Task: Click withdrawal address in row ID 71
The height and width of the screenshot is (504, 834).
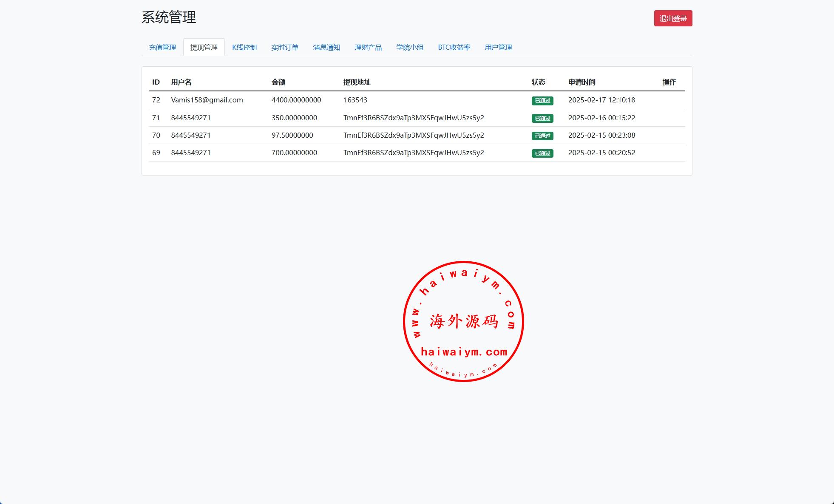Action: tap(413, 118)
